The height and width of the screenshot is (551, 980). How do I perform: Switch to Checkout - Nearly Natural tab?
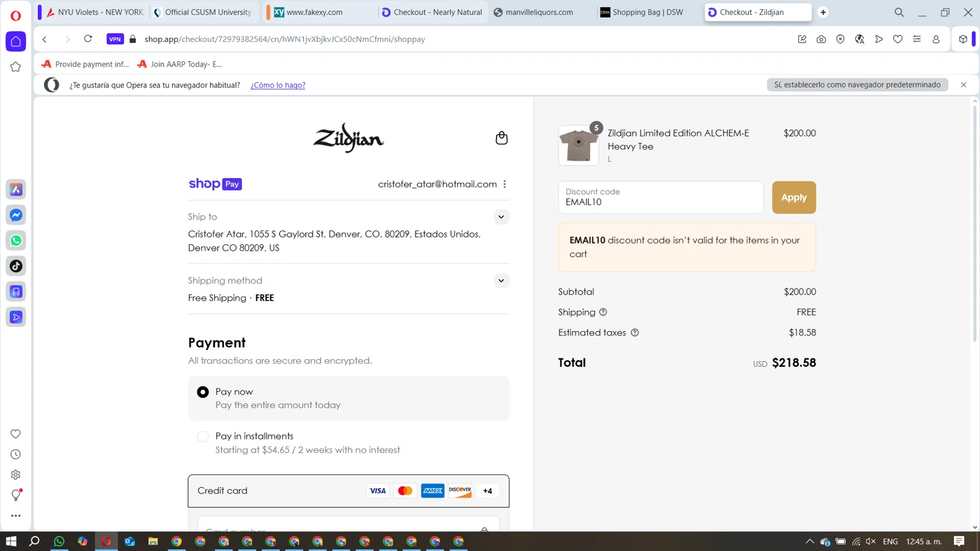(x=432, y=12)
